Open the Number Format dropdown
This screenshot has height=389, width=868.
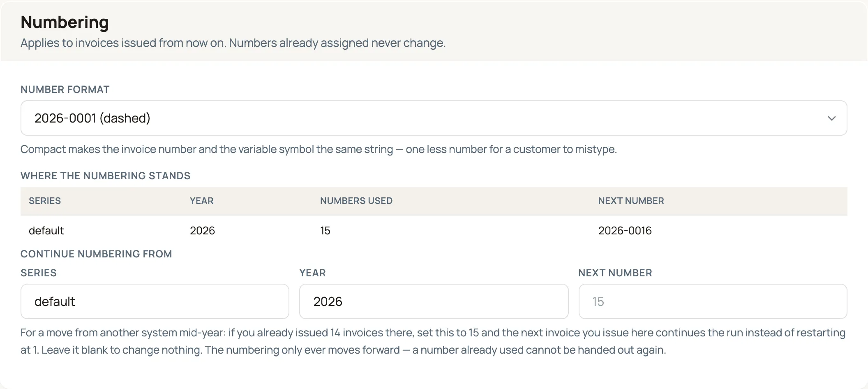point(434,118)
